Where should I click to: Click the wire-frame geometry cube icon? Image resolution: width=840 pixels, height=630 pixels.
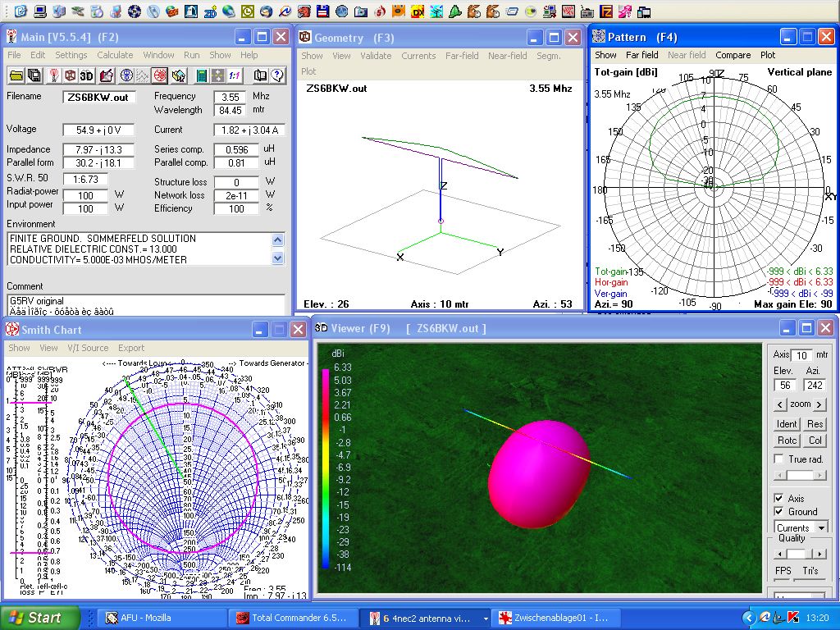(71, 75)
